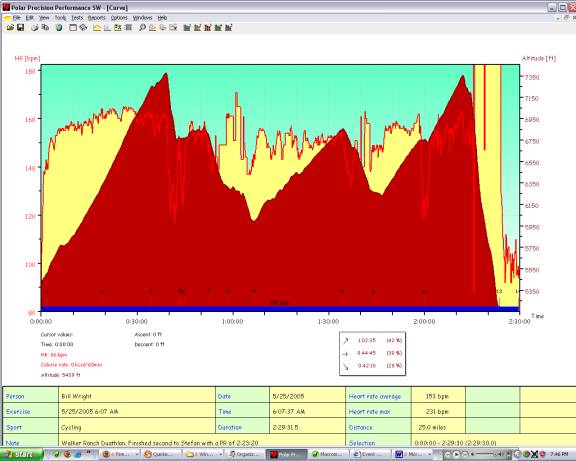
Task: Switch to the Quicken taskbar button
Action: [x=162, y=454]
